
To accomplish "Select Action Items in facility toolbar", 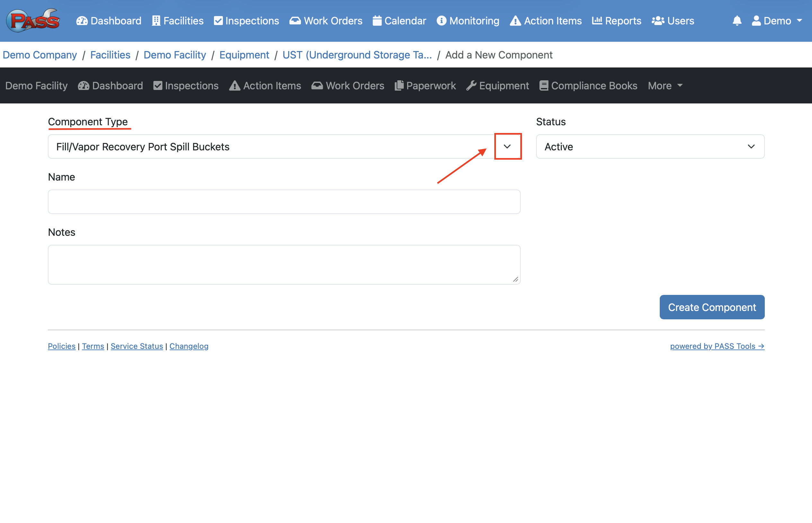I will pos(265,85).
